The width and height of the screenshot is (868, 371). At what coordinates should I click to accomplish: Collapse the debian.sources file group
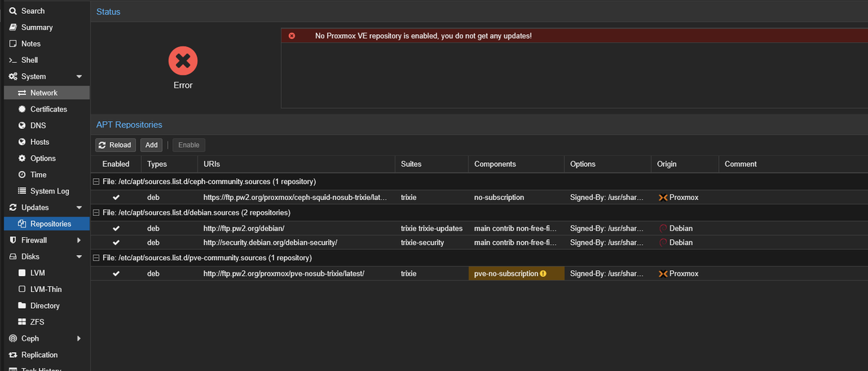96,212
